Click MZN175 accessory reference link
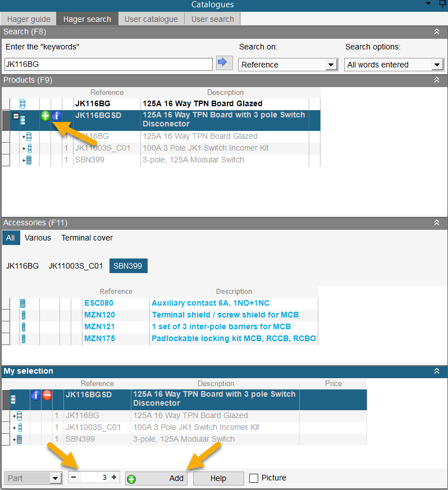This screenshot has width=448, height=490. tap(99, 339)
